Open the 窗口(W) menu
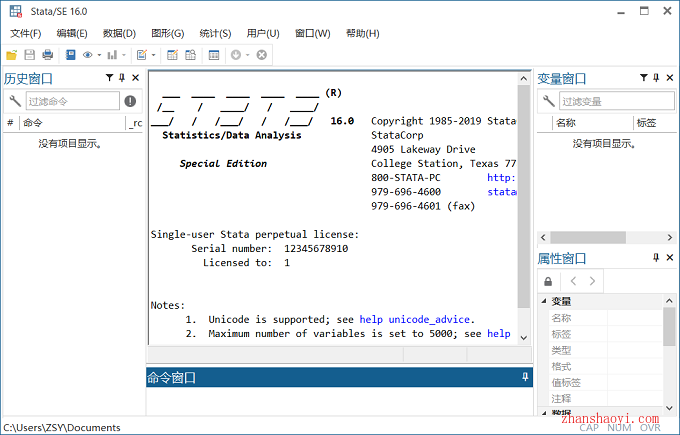 (313, 33)
